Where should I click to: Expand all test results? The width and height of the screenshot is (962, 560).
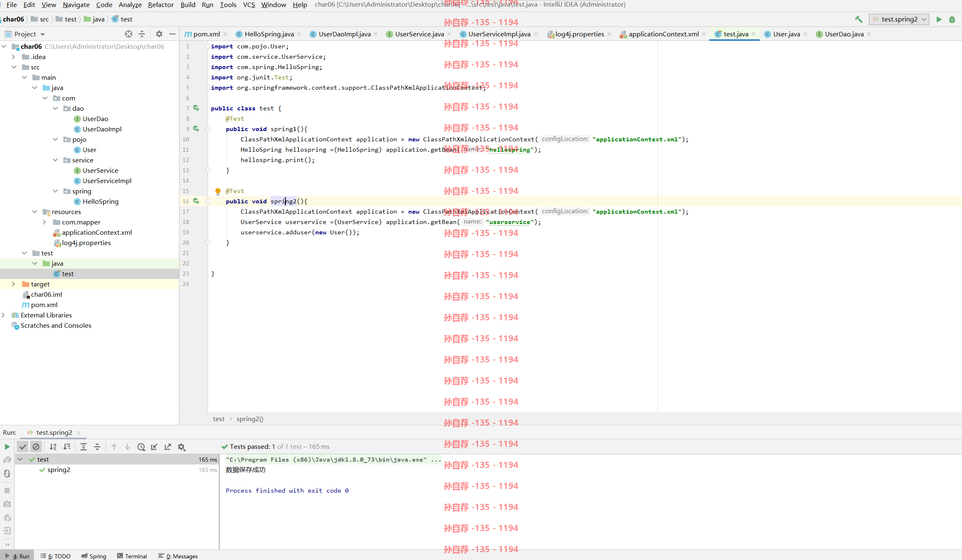pyautogui.click(x=84, y=447)
